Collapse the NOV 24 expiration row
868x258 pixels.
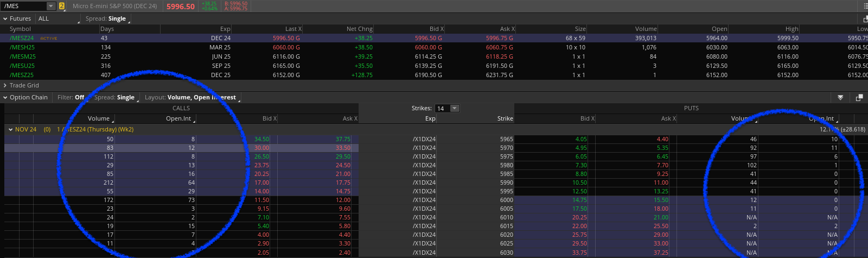coord(10,130)
